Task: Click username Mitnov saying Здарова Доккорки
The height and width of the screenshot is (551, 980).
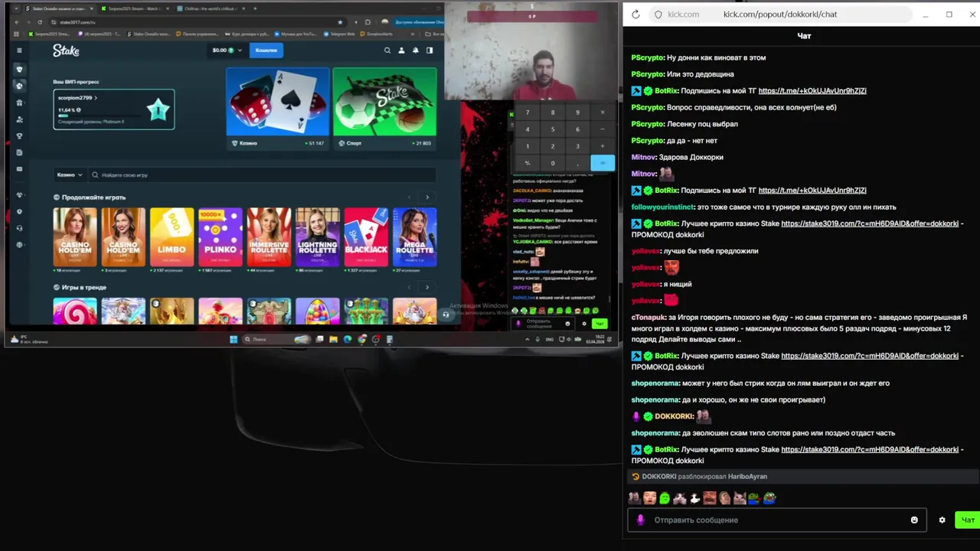Action: [644, 158]
